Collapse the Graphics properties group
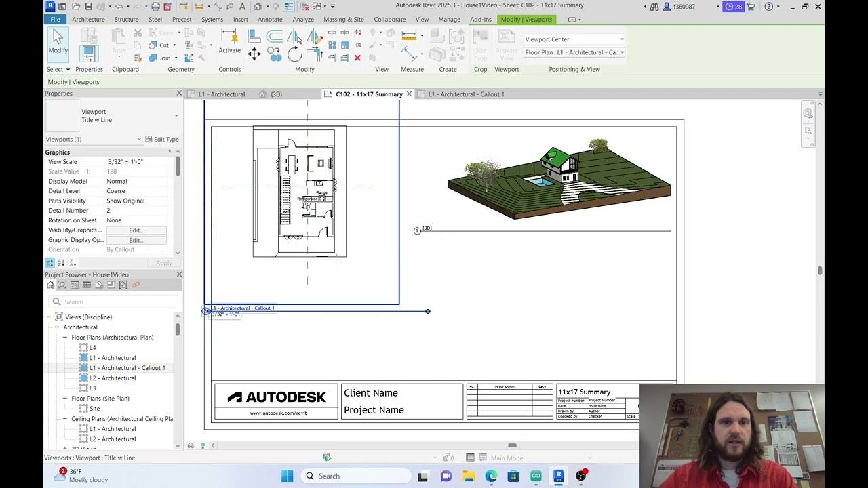868x488 pixels. pos(169,152)
